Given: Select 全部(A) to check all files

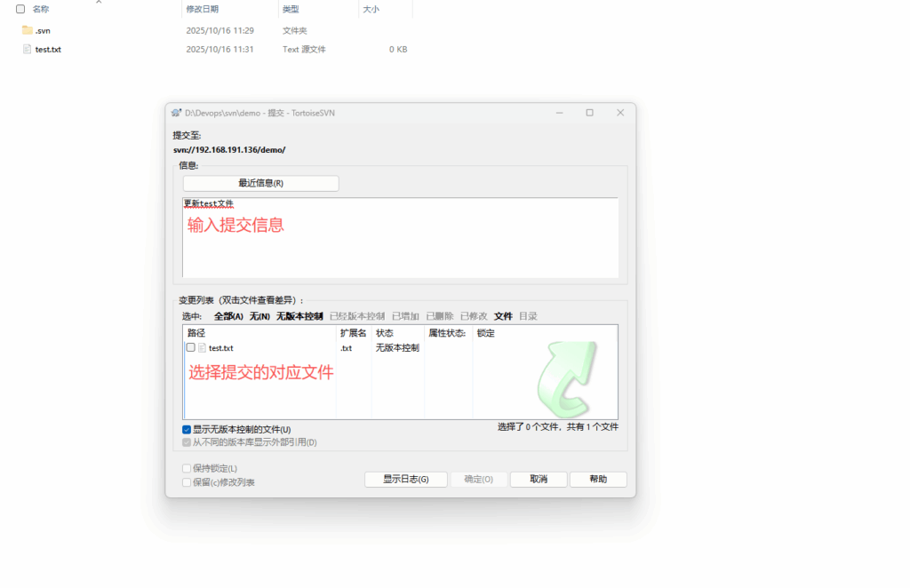Looking at the screenshot, I should (x=228, y=316).
